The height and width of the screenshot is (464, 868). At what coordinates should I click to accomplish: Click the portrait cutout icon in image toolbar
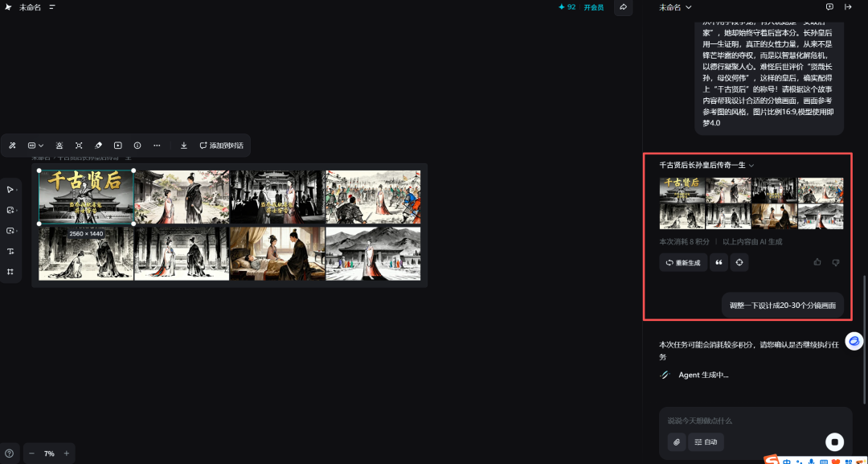59,145
